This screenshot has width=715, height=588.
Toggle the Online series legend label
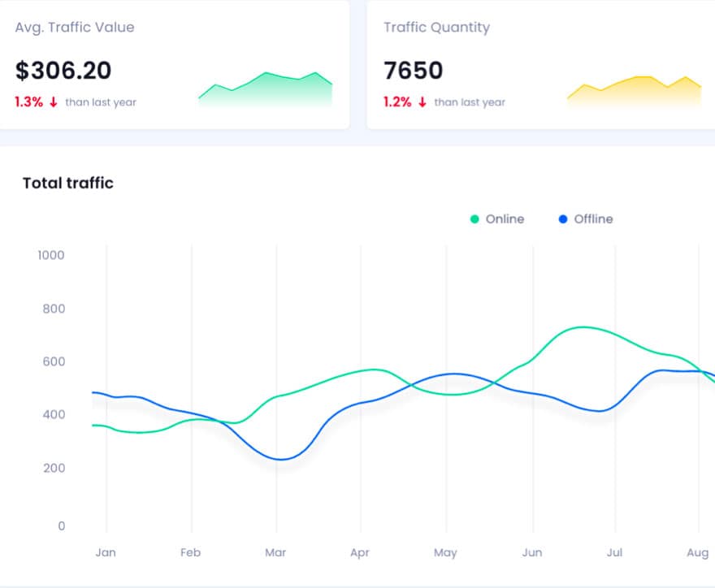pos(505,219)
